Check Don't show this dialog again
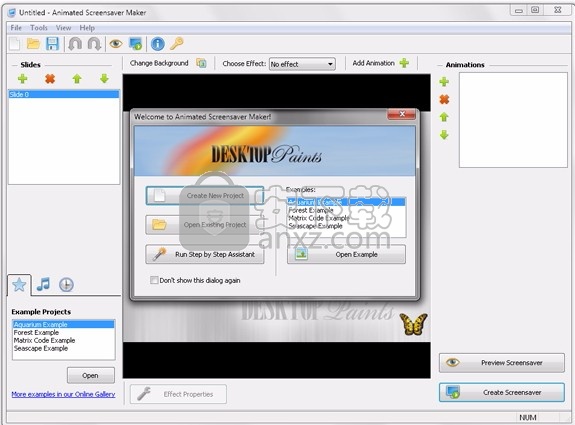 coord(154,280)
